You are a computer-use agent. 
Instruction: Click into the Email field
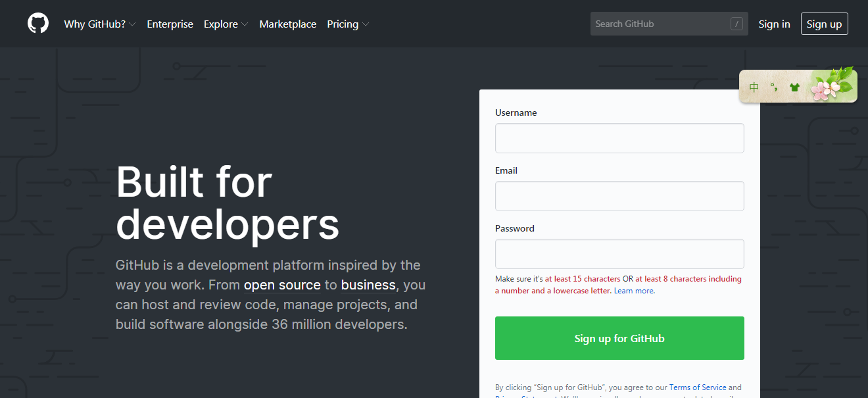tap(619, 196)
